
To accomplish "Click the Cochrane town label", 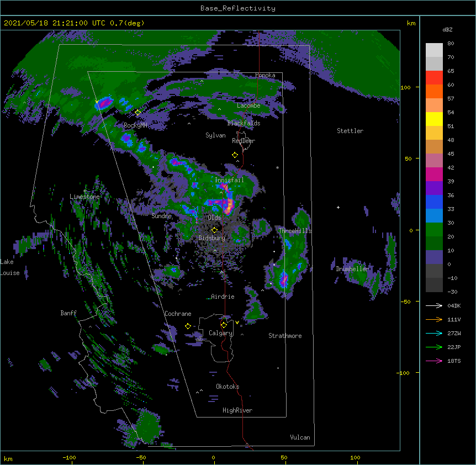I will click(178, 314).
